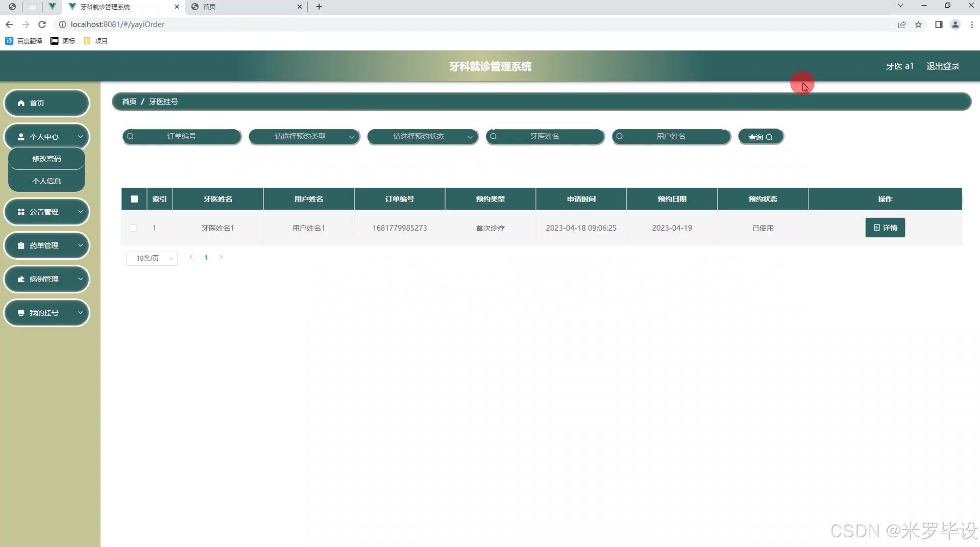The height and width of the screenshot is (547, 980).
Task: Open the 请选择预约类型 dropdown
Action: [304, 136]
